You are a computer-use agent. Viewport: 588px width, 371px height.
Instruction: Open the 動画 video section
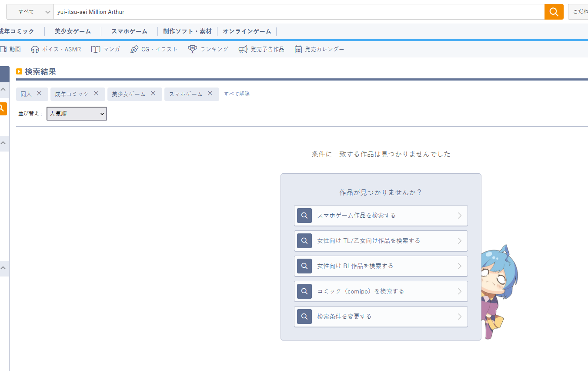10,49
